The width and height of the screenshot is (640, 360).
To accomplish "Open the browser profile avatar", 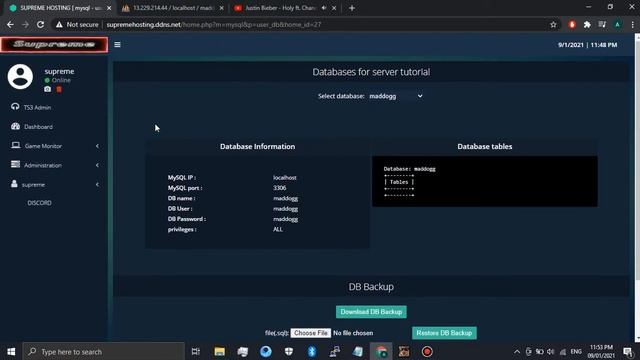I will click(x=617, y=24).
